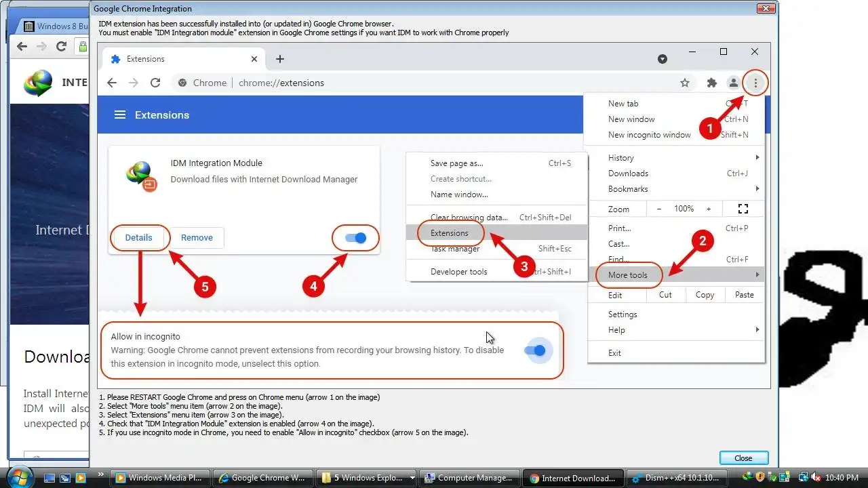This screenshot has height=488, width=868.
Task: Toggle IDM Integration Module enable switch
Action: click(x=355, y=238)
